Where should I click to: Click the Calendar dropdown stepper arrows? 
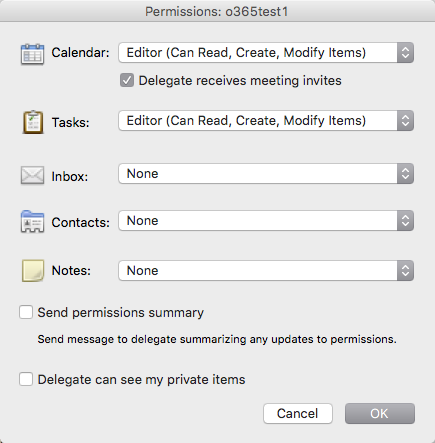click(x=405, y=53)
